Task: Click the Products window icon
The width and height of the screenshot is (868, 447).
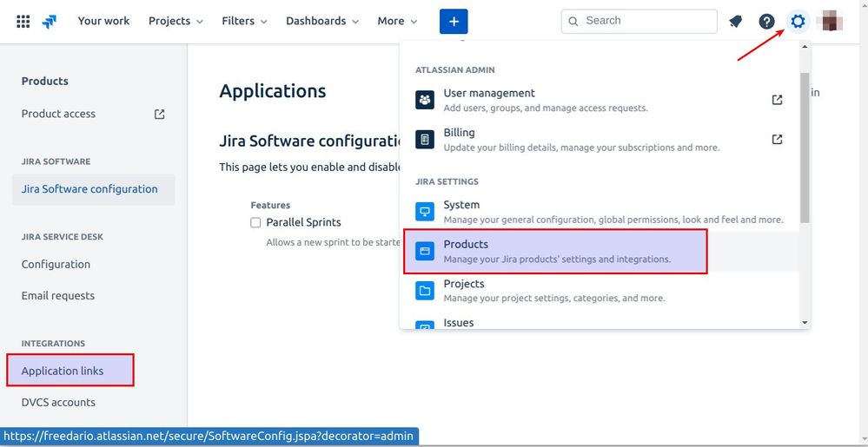Action: coord(425,251)
